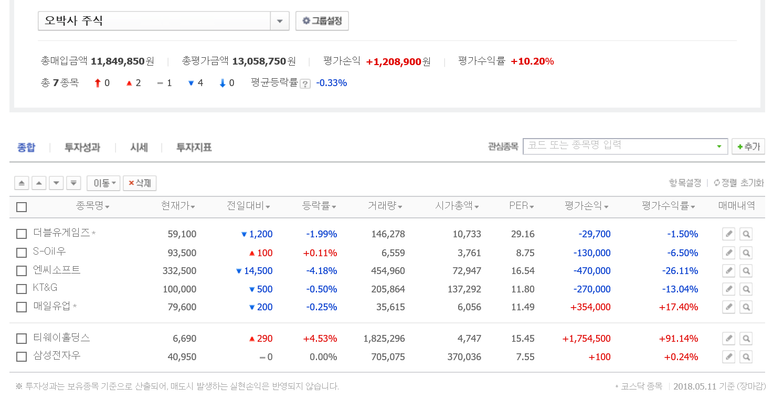773x399 pixels.
Task: Toggle the select-all checkbox in table header
Action: click(21, 207)
